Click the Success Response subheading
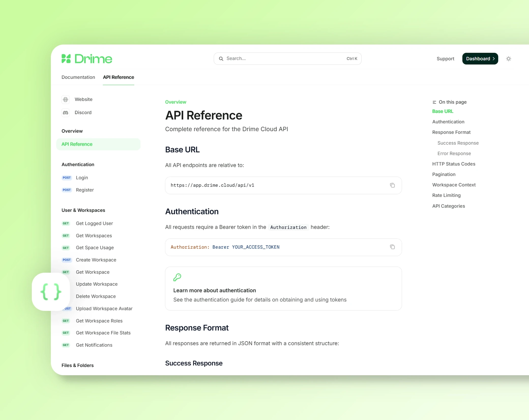 tap(194, 363)
